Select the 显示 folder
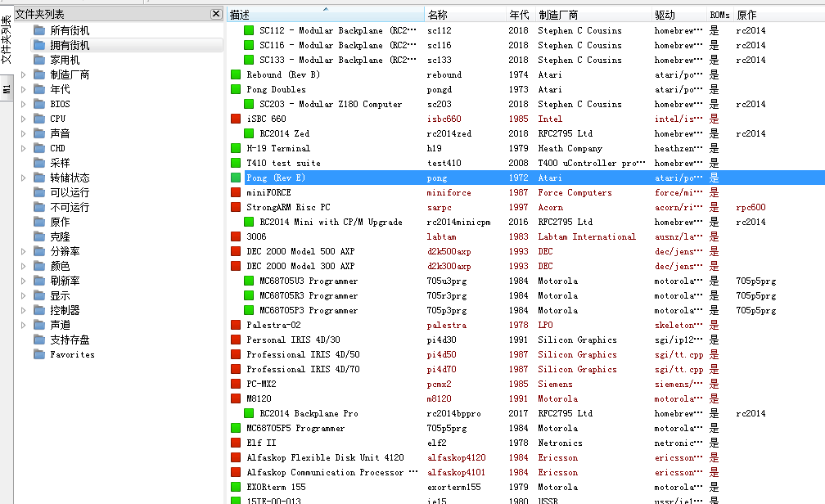 tap(60, 295)
